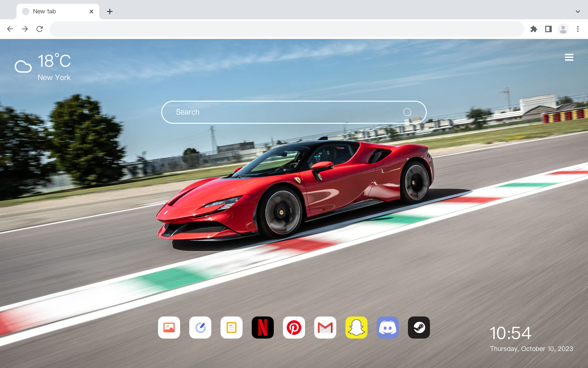
Task: Open Chrome's three-dot menu
Action: 578,29
